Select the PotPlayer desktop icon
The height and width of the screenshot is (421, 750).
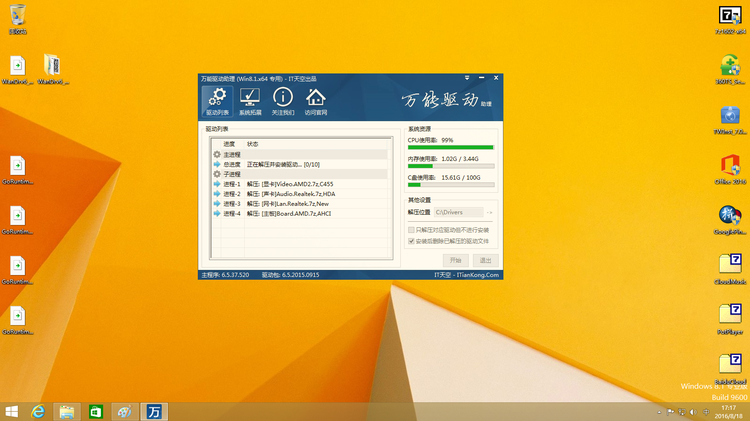[730, 320]
